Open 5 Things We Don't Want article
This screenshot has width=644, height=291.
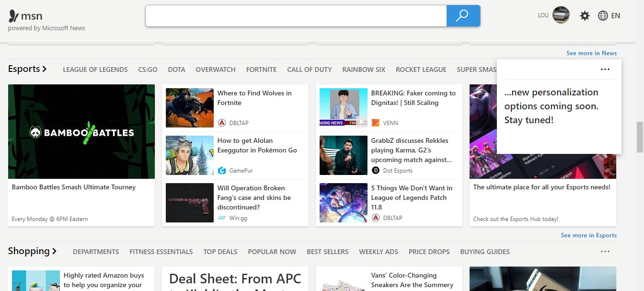[412, 198]
